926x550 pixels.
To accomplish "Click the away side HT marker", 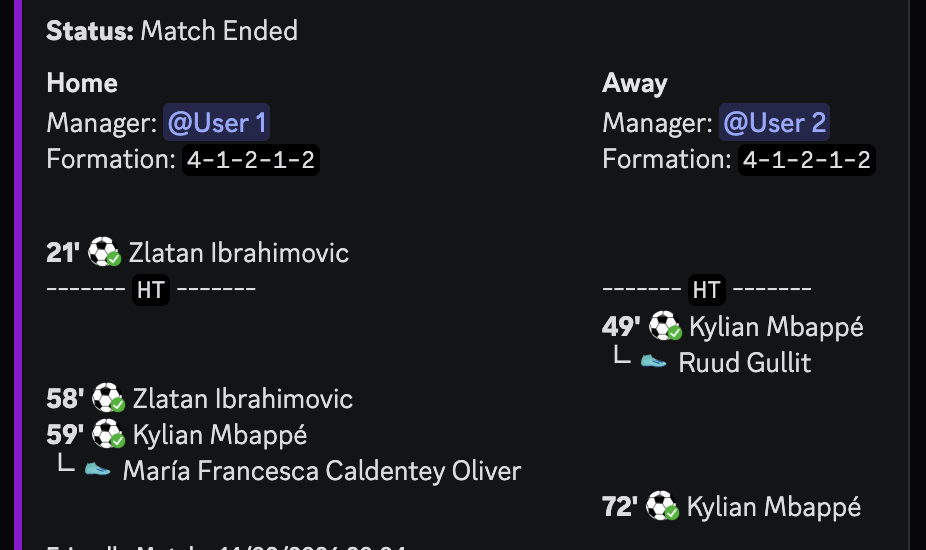I will pyautogui.click(x=706, y=290).
